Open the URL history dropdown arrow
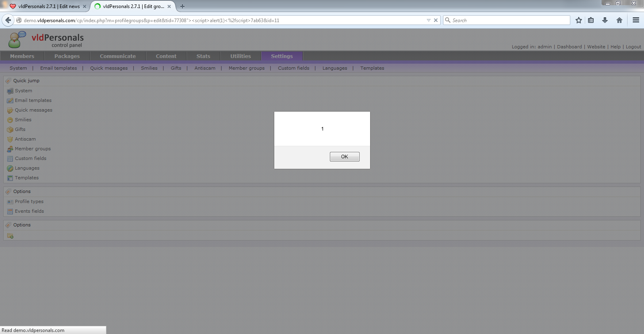The height and width of the screenshot is (334, 644). pyautogui.click(x=429, y=20)
